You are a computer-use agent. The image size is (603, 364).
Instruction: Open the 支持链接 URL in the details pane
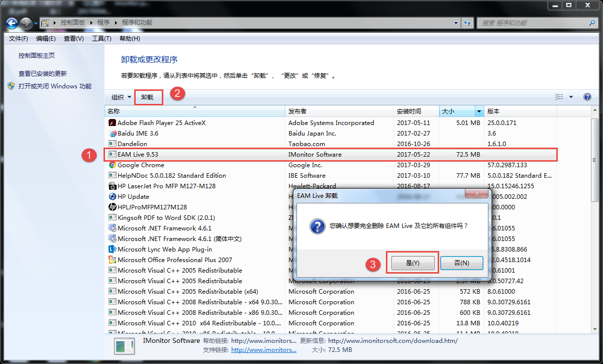pos(263,350)
